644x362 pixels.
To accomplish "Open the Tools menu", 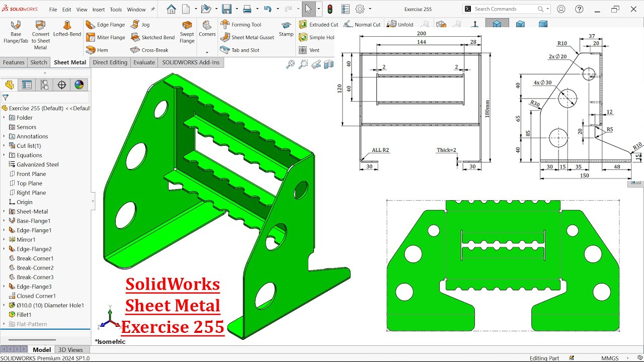I will pyautogui.click(x=116, y=10).
